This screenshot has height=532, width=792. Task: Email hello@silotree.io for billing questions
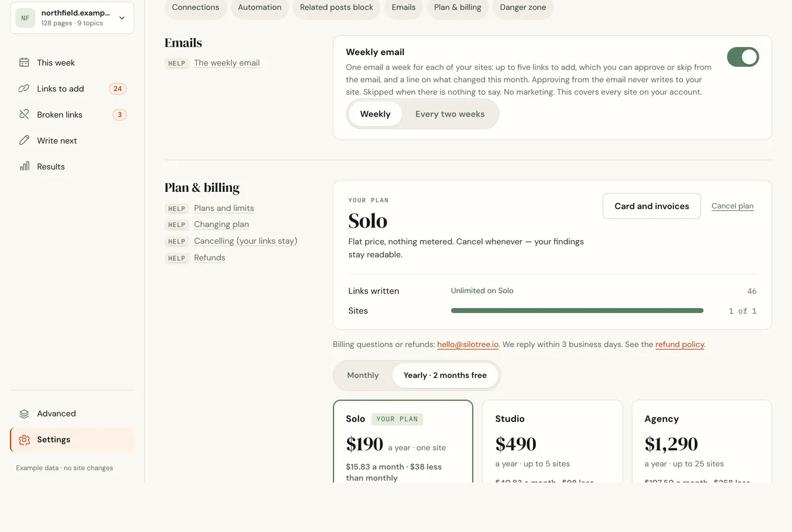(468, 344)
